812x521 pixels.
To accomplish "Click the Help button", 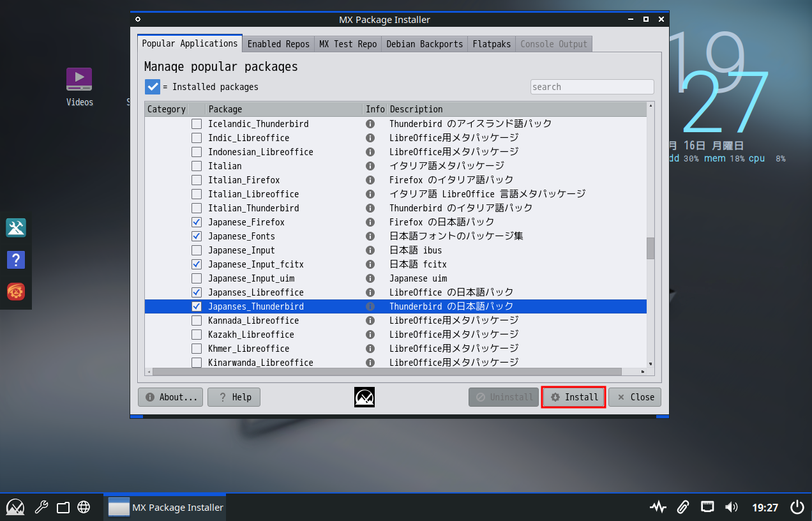I will [234, 397].
